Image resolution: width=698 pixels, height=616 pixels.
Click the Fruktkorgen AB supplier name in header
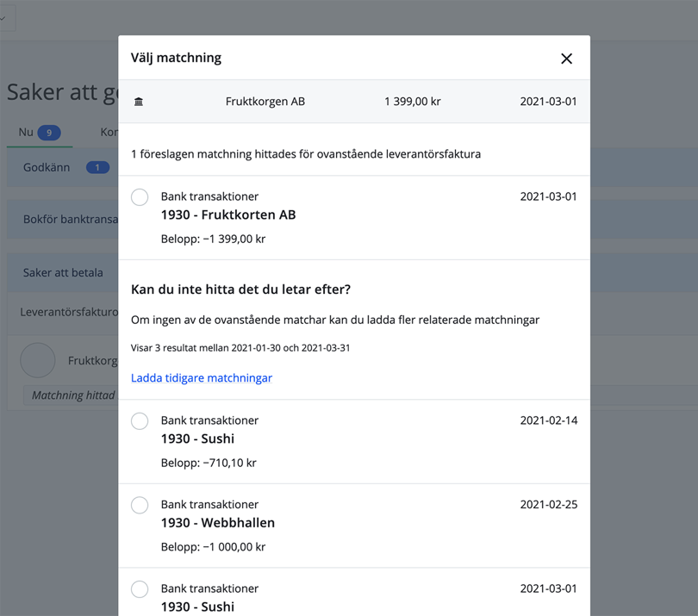click(265, 102)
